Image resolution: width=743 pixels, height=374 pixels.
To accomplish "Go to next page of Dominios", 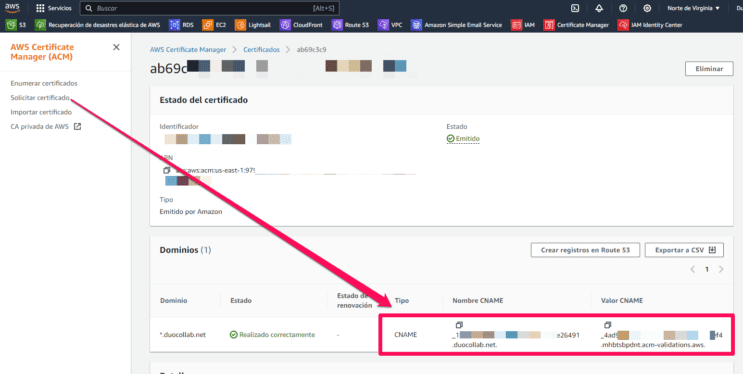I will 721,269.
